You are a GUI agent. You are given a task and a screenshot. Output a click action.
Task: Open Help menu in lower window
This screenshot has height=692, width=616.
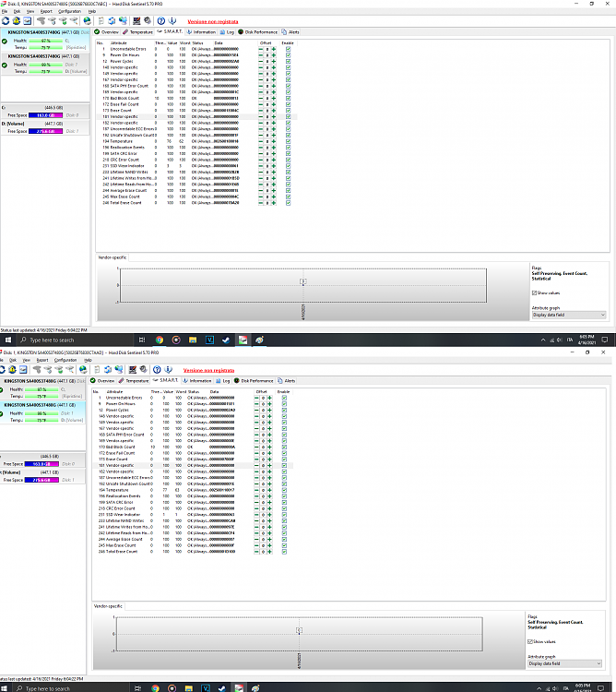click(x=89, y=360)
